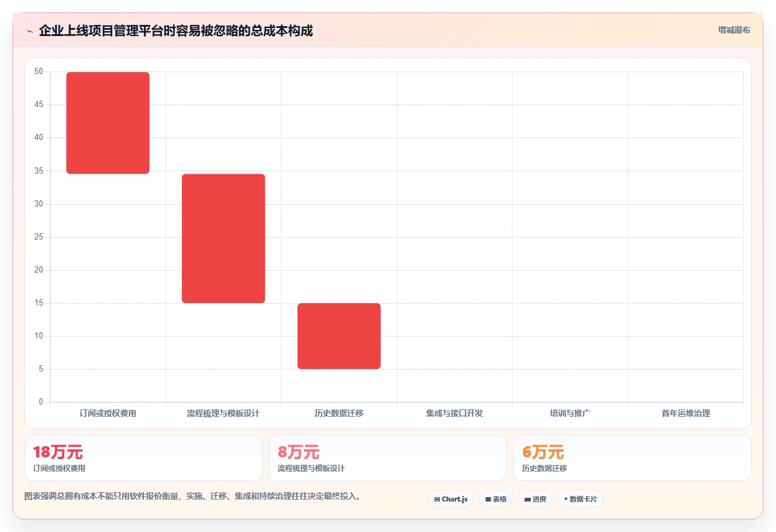Click the y-axis value 35
This screenshot has width=776, height=532.
pyautogui.click(x=39, y=170)
